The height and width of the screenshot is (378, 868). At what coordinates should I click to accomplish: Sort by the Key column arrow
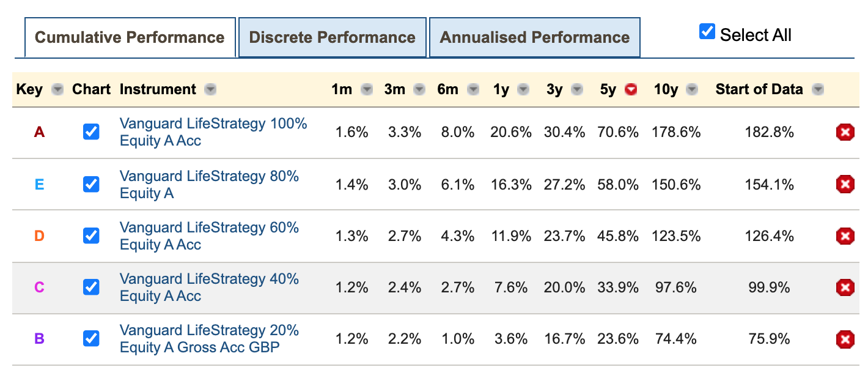click(x=57, y=90)
